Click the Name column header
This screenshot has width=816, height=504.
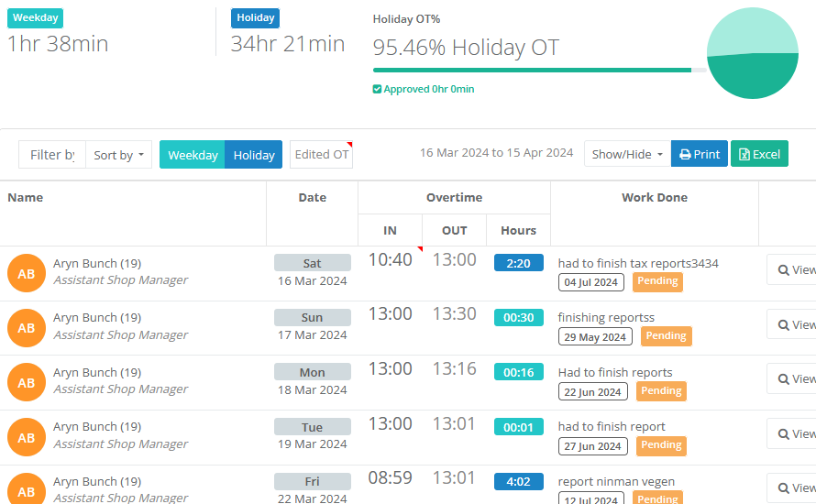[26, 197]
